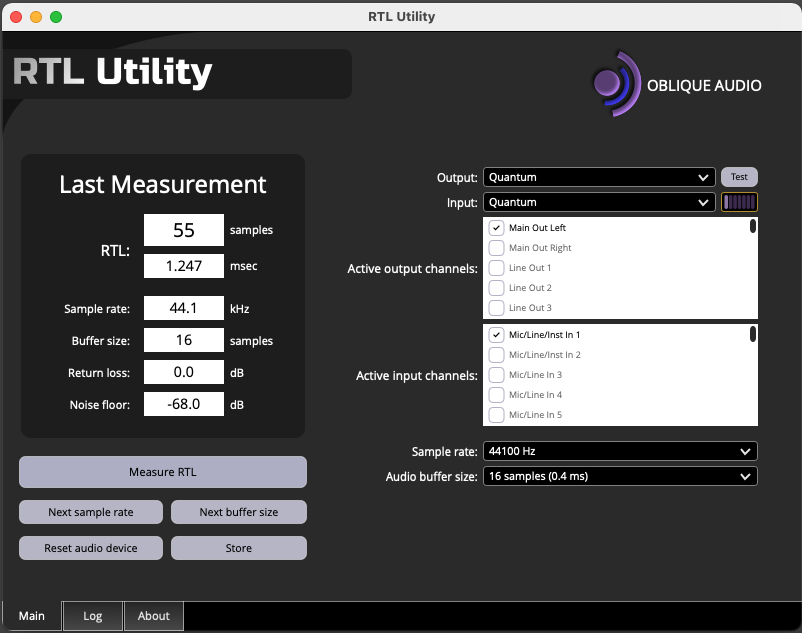Enable the Mic/Line In 4 input
The image size is (802, 633).
(x=496, y=394)
